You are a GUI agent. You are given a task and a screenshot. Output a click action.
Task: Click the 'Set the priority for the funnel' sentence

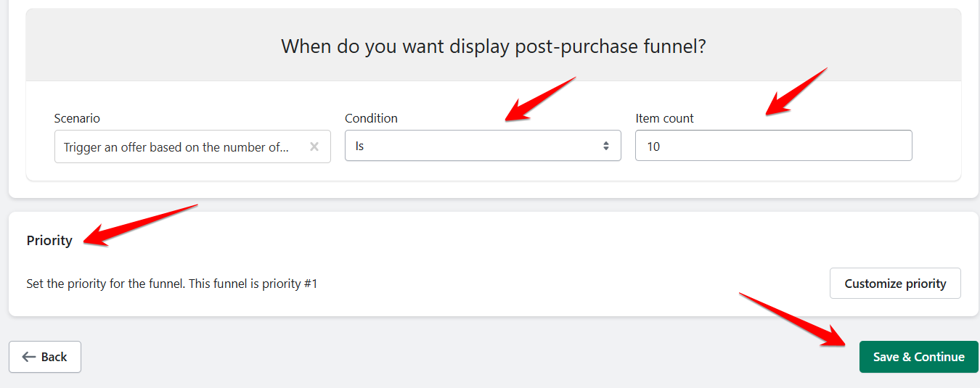tap(105, 284)
